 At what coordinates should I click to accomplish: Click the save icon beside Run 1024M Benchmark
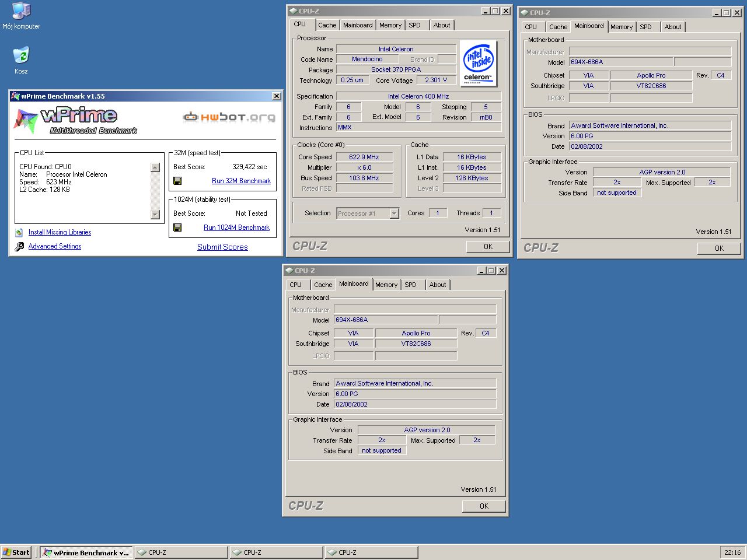[177, 228]
